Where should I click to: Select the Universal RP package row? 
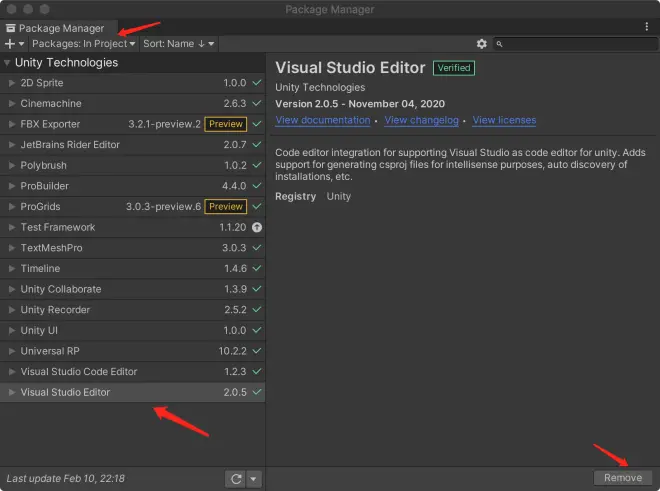133,351
